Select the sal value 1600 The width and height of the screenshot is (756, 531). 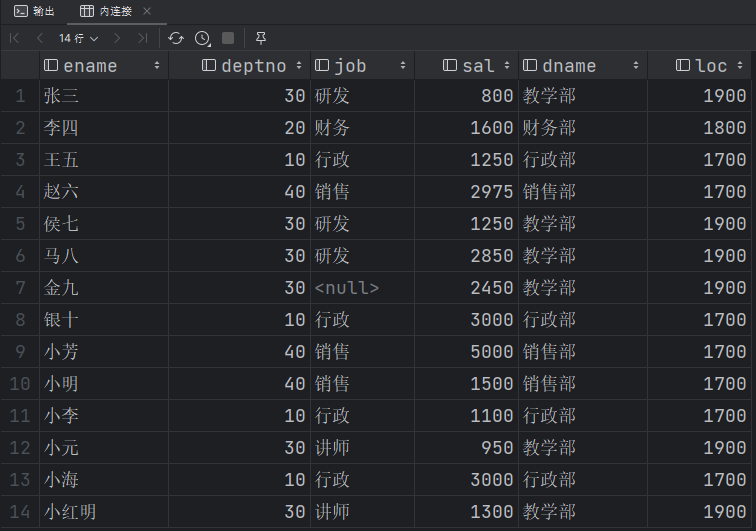pos(466,128)
